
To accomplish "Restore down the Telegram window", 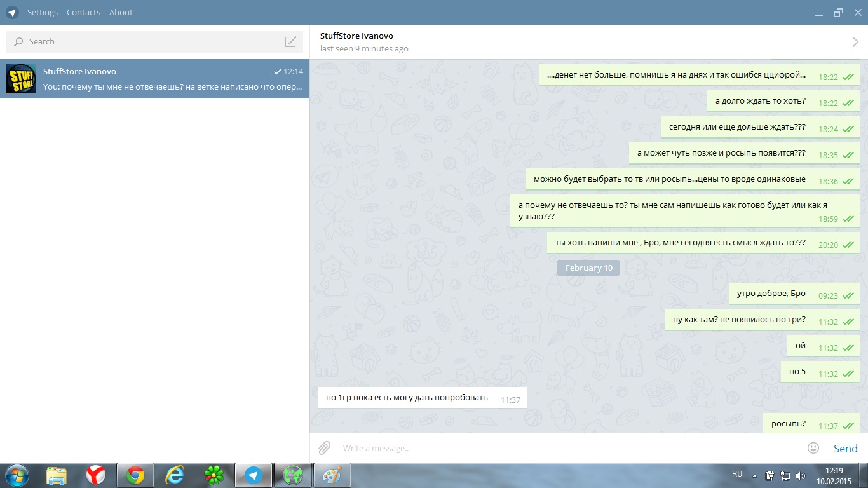I will (838, 12).
